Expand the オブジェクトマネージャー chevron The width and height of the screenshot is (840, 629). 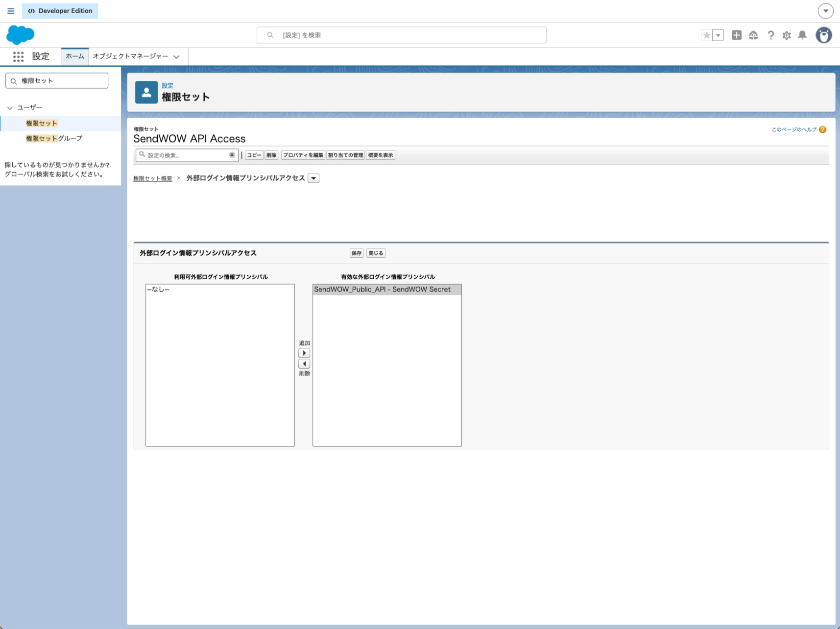click(x=176, y=57)
